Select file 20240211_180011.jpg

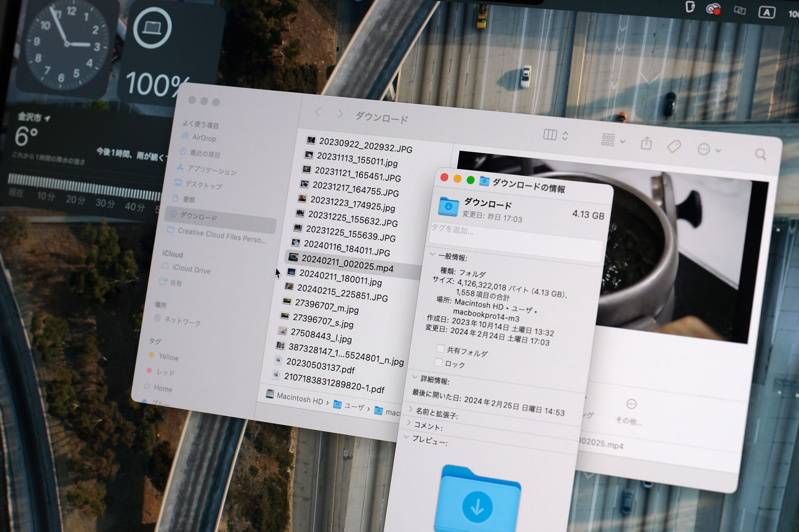pos(334,277)
